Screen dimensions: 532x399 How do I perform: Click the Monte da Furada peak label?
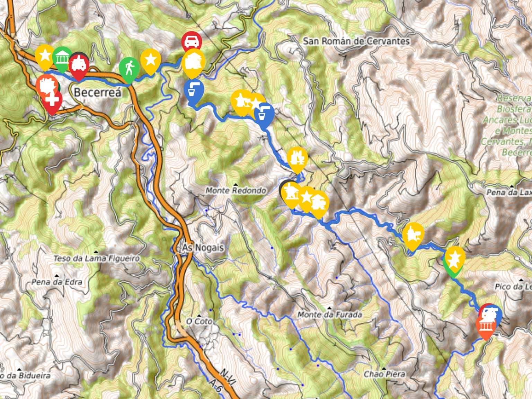pos(330,314)
